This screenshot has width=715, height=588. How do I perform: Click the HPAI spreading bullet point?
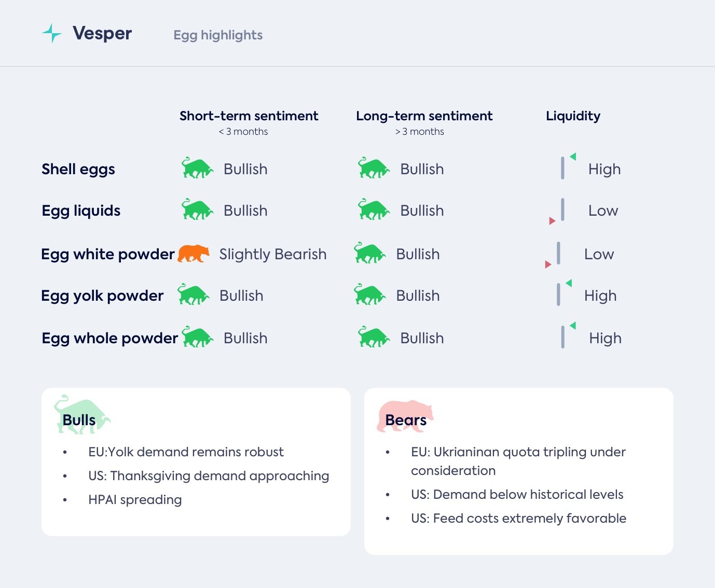[135, 500]
